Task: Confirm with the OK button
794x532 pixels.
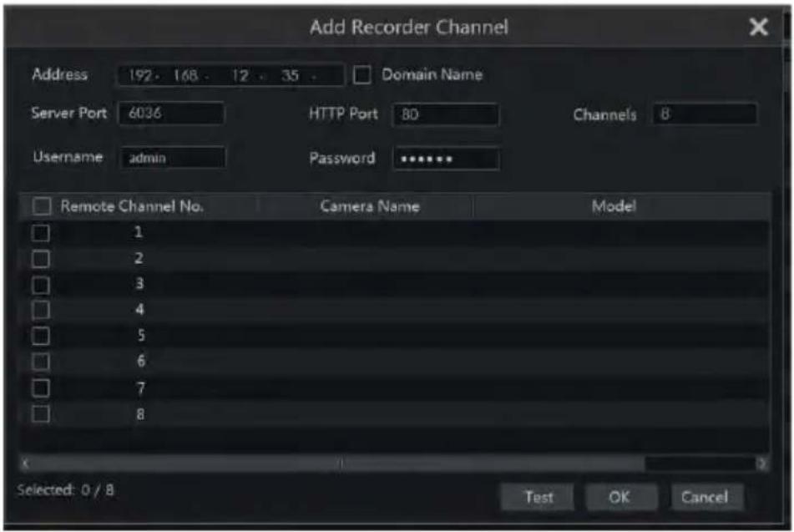Action: coord(621,497)
